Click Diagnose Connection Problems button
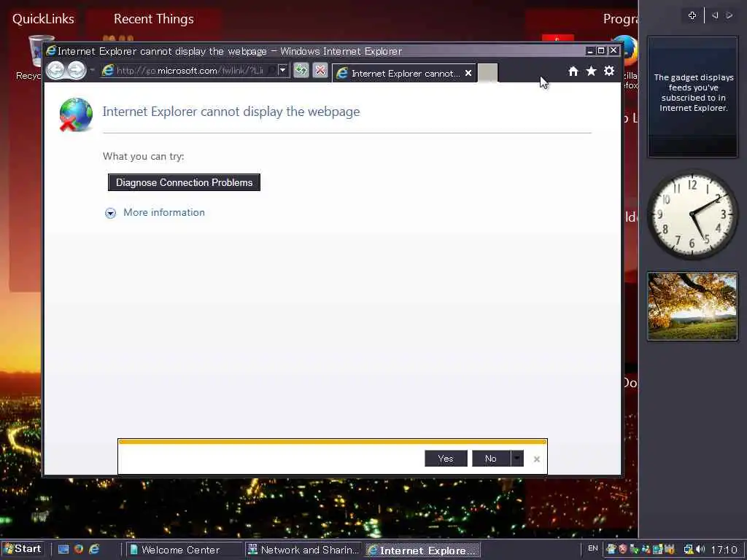The height and width of the screenshot is (560, 747). 184,182
